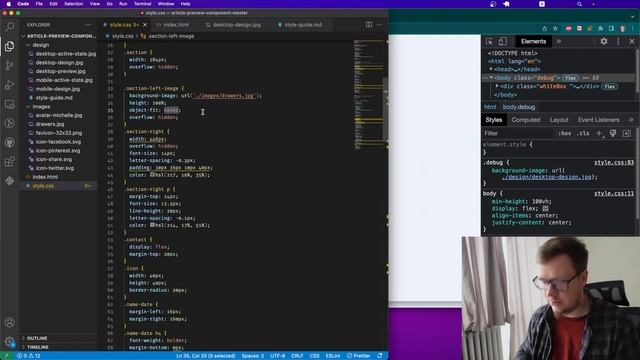
Task: Bookmark this page star icon
Action: 555,29
